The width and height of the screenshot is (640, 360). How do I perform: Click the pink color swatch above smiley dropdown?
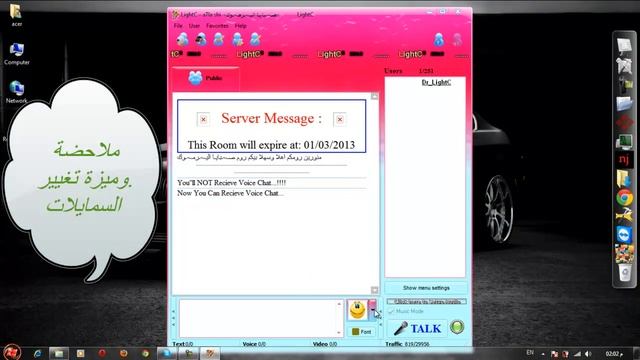[373, 304]
